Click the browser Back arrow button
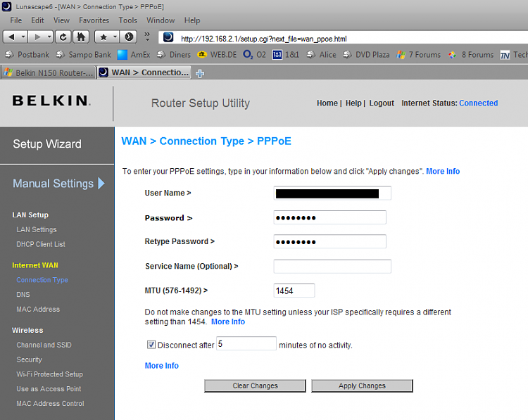Image resolution: width=528 pixels, height=420 pixels. click(11, 37)
